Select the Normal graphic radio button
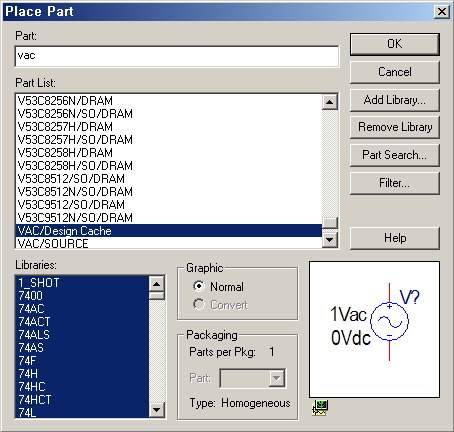The width and height of the screenshot is (454, 432). tap(199, 286)
